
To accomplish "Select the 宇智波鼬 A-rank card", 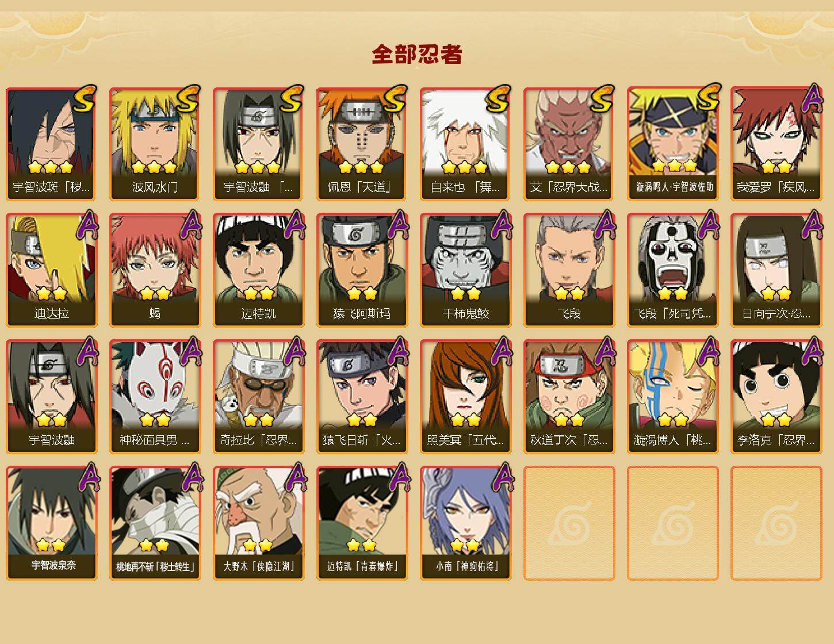I will tap(51, 397).
